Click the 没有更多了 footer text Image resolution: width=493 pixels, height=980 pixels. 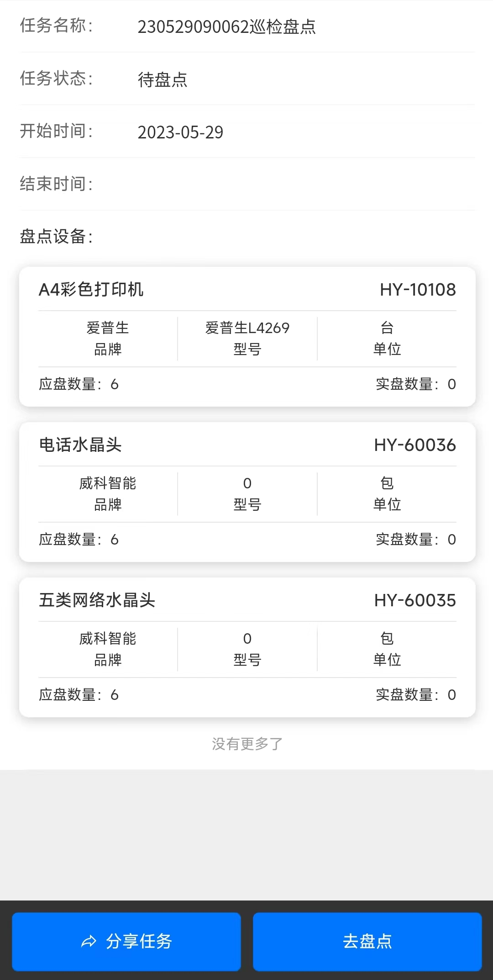point(247,744)
